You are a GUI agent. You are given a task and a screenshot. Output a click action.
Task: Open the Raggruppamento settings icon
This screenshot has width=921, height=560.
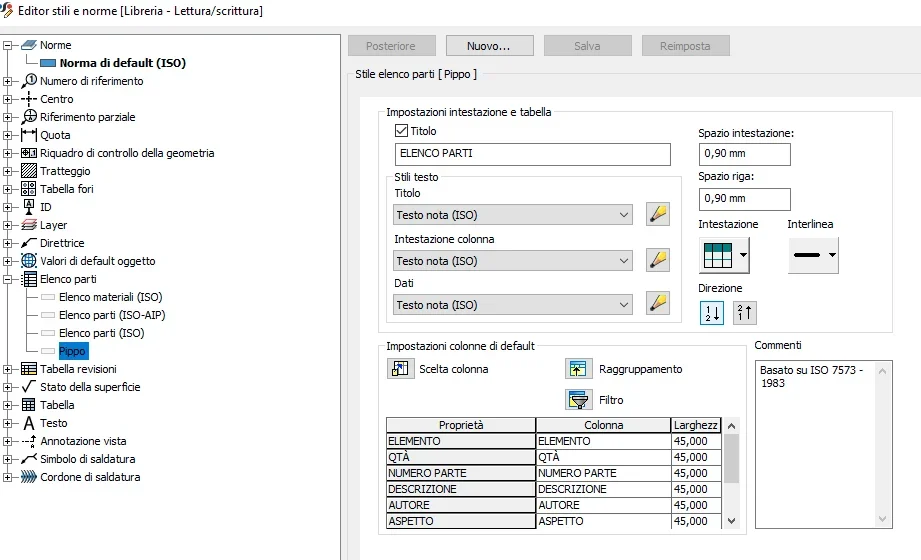click(578, 368)
